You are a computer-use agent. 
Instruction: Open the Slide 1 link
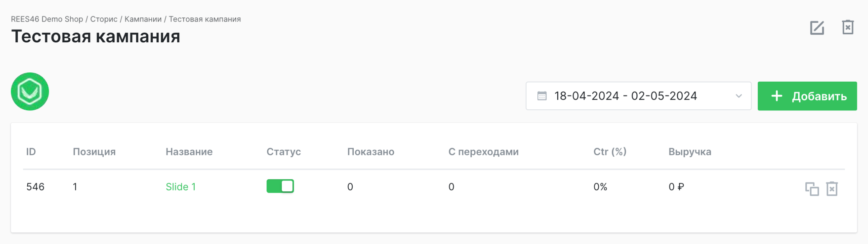[181, 187]
